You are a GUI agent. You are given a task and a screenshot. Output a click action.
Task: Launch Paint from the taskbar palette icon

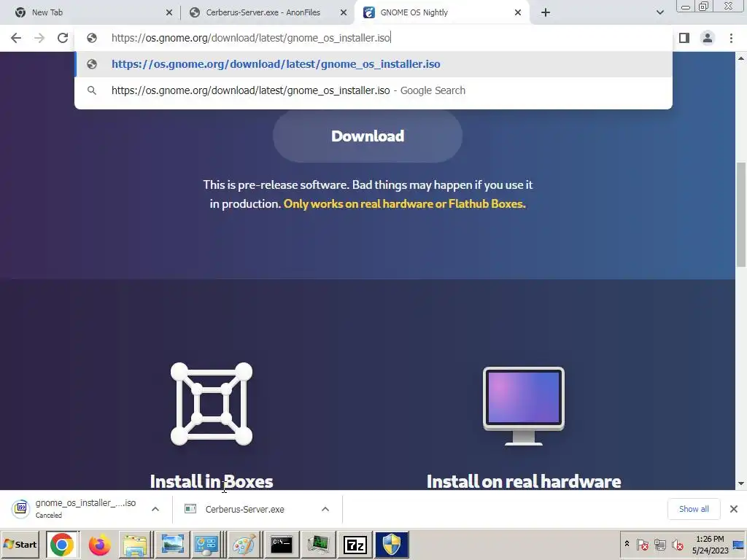pos(244,544)
